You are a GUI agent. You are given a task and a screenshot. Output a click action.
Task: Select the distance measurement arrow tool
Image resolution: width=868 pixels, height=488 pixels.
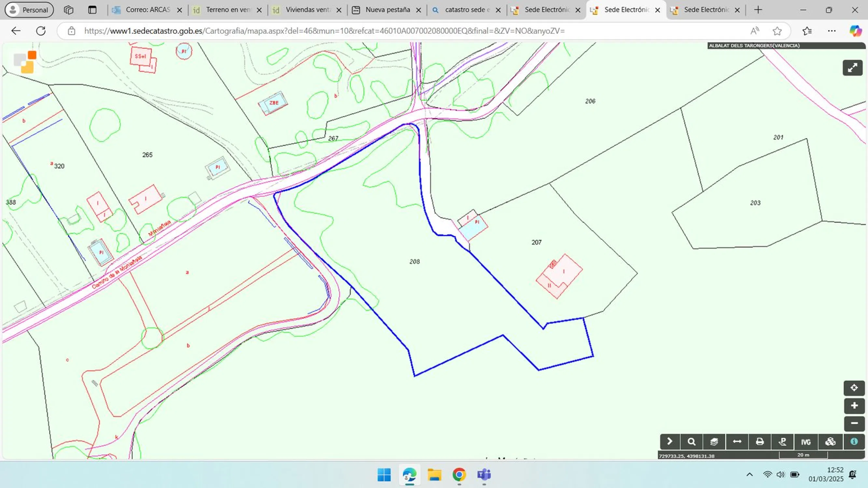pyautogui.click(x=737, y=441)
